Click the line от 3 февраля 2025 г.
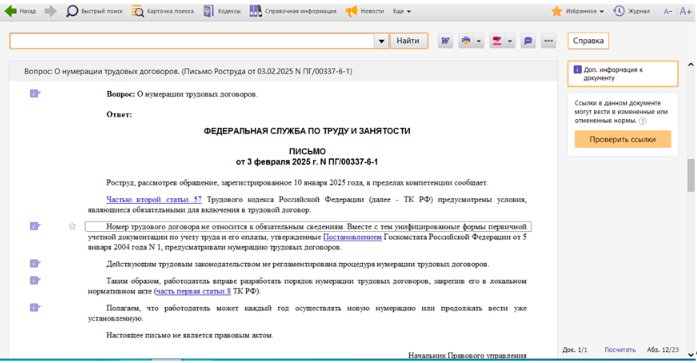 [x=307, y=162]
